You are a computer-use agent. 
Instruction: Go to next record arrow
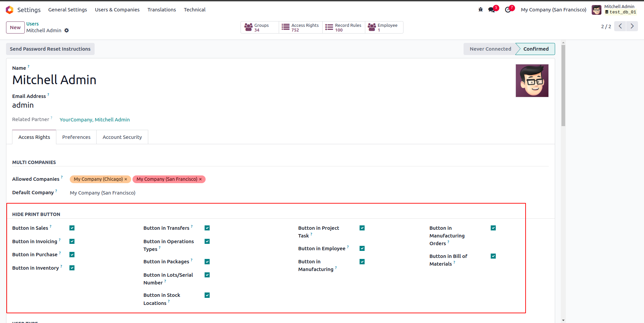pos(632,26)
